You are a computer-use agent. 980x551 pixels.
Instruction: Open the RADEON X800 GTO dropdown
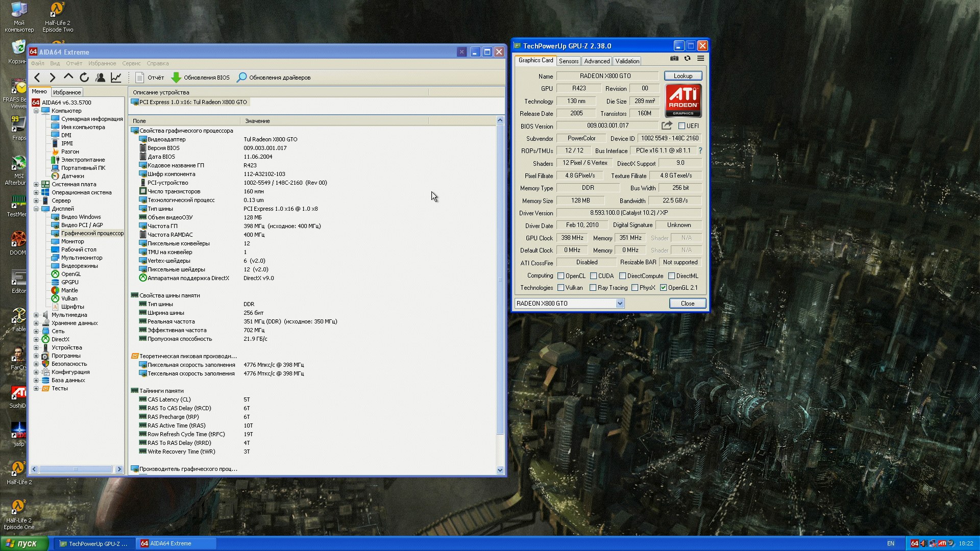click(x=620, y=304)
